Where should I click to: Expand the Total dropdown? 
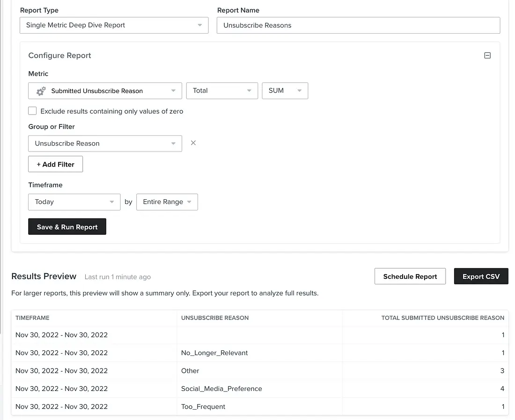tap(222, 91)
